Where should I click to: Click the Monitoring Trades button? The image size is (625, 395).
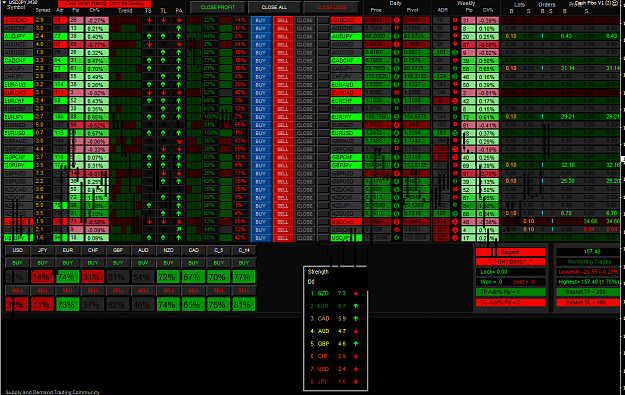(589, 261)
